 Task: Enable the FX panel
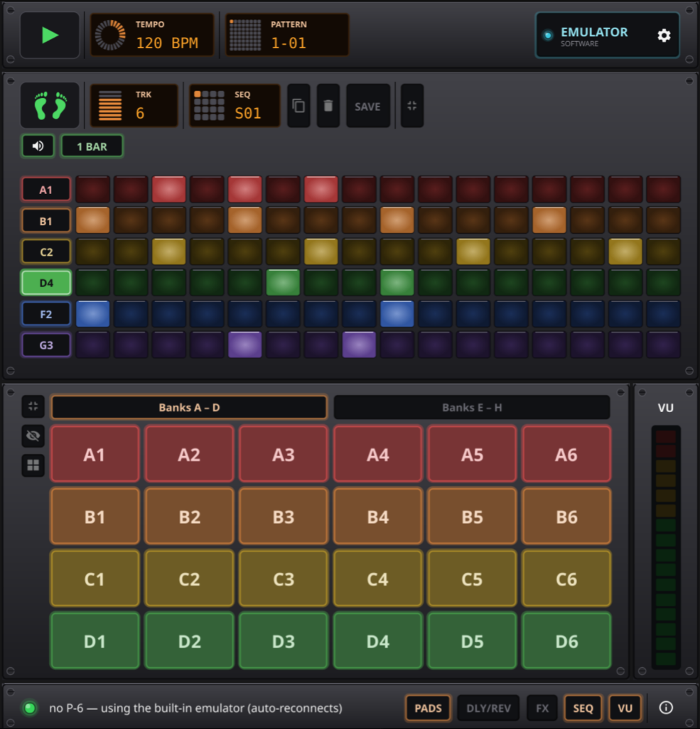tap(542, 708)
